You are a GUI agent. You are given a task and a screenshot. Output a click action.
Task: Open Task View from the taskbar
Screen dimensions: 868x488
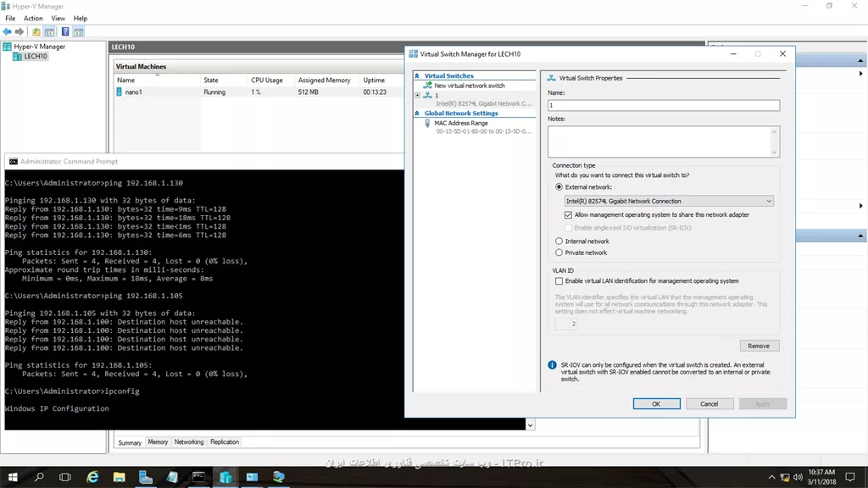coord(65,477)
